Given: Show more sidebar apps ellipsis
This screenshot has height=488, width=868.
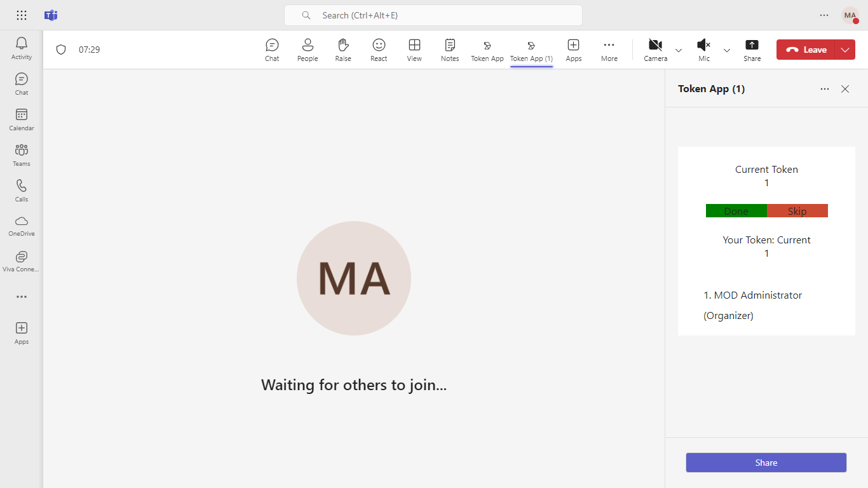Looking at the screenshot, I should click(x=22, y=297).
